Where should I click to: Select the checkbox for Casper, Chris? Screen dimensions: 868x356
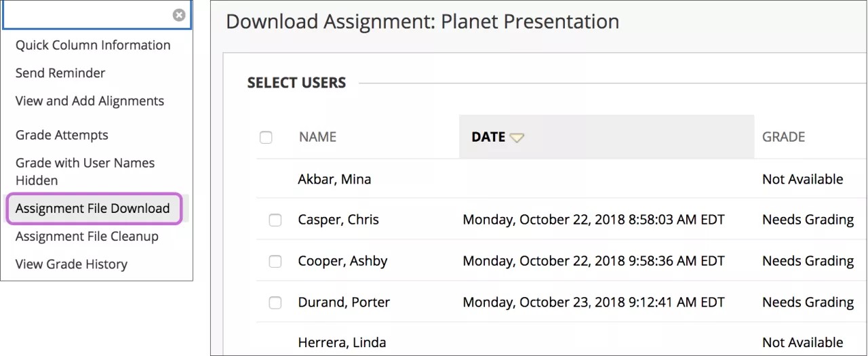pos(275,220)
